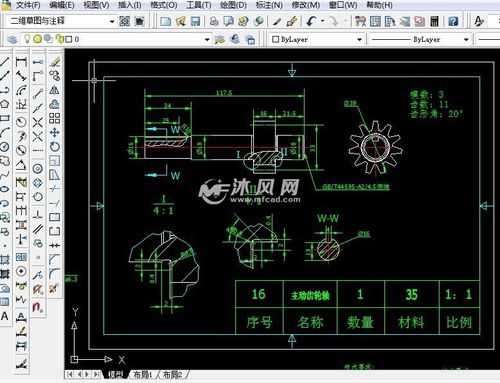This screenshot has height=383, width=500.
Task: Toggle layer 0 on/off light bulb
Action: pos(27,39)
